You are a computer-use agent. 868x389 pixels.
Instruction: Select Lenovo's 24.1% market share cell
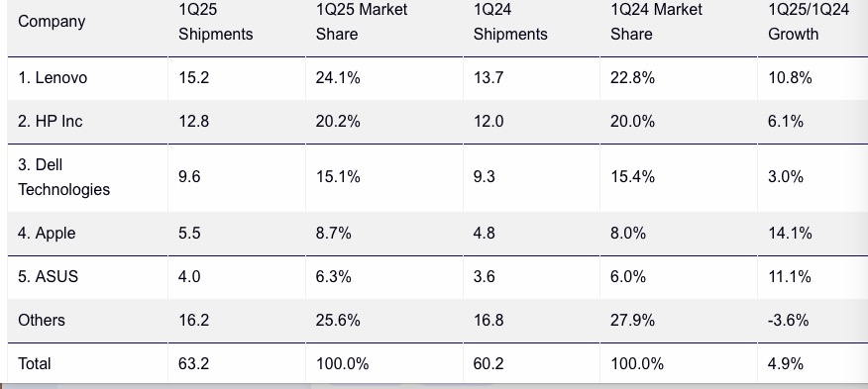[338, 78]
